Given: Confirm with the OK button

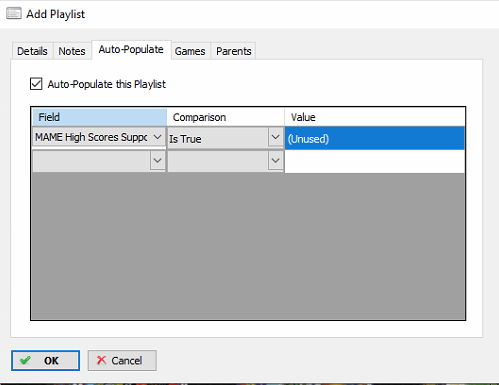Looking at the screenshot, I should pos(45,360).
